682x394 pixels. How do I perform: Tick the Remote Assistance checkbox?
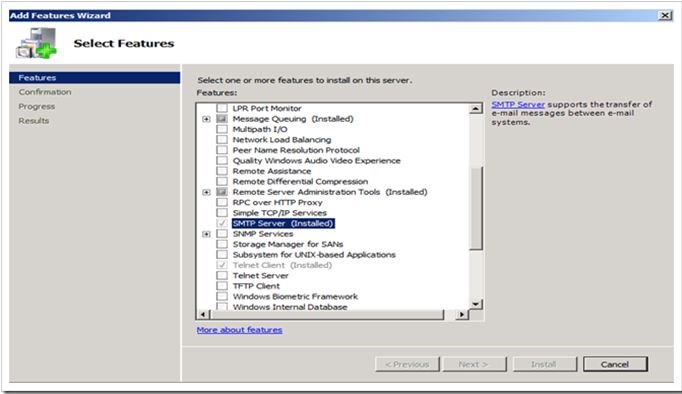(222, 171)
